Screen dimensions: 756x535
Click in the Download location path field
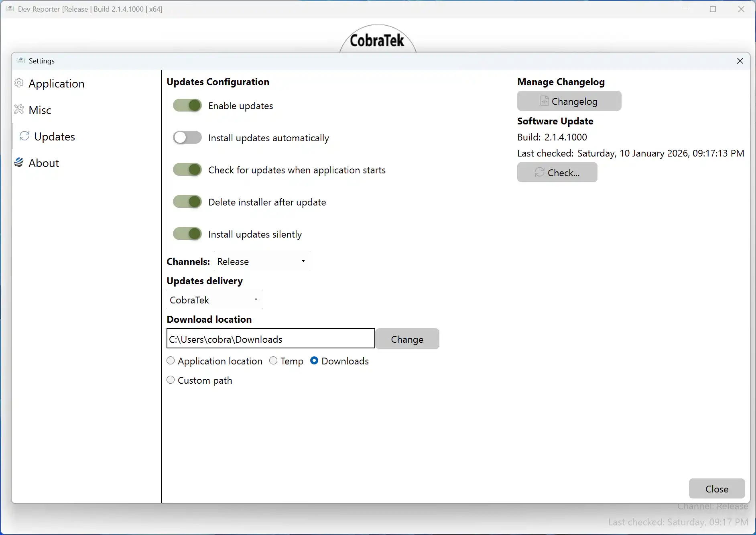270,339
